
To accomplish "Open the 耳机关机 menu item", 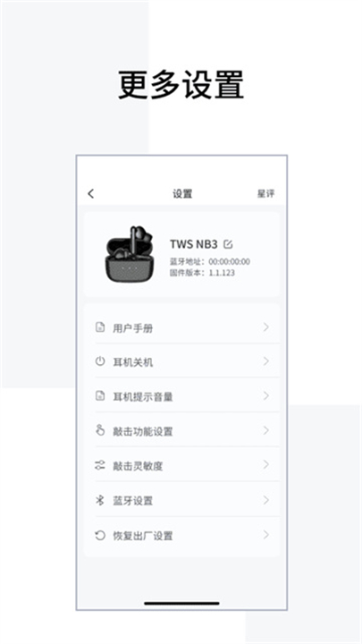I will click(181, 361).
